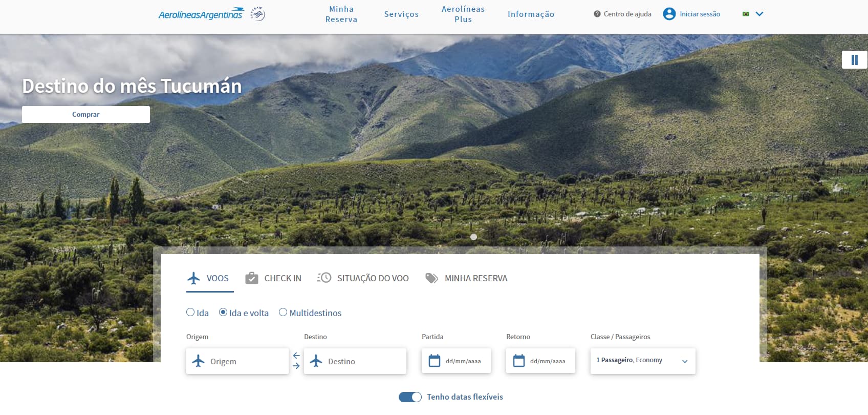868x415 pixels.
Task: Click the Aerolíneas Argentinas logo
Action: click(x=201, y=14)
